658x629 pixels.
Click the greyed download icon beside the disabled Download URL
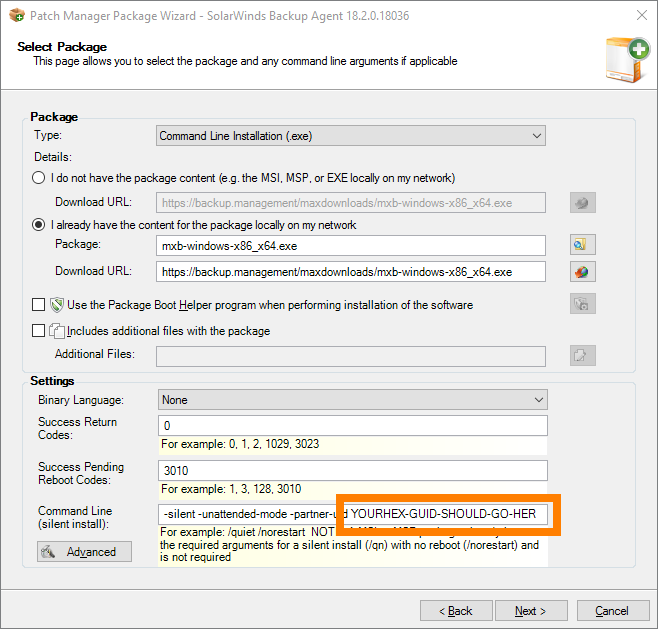coord(582,203)
